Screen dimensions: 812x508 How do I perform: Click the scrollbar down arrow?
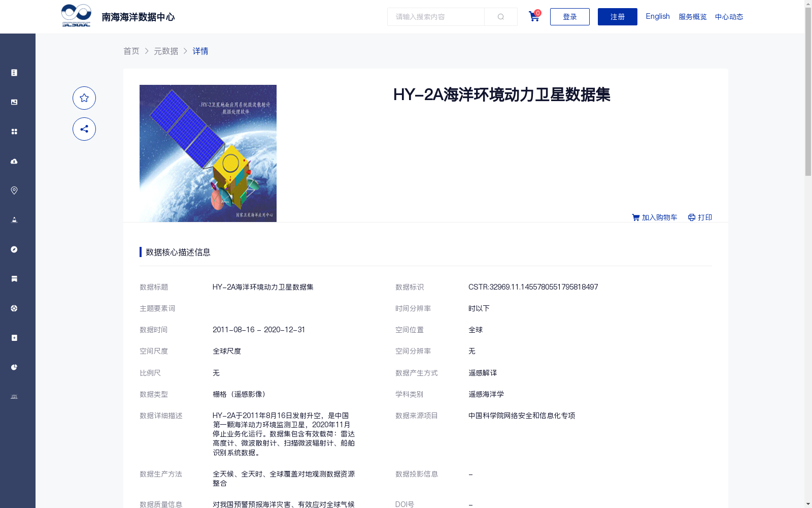pos(808,504)
